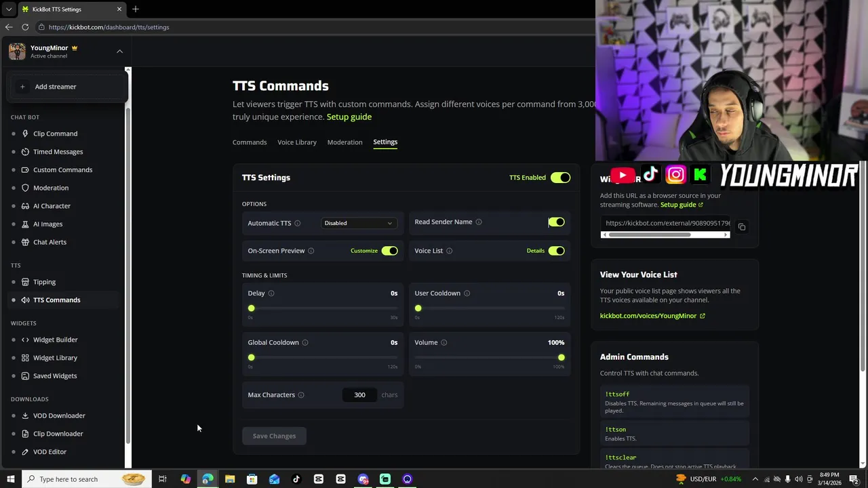This screenshot has height=488, width=868.
Task: Open Moderation in Chat Bot section
Action: click(51, 188)
